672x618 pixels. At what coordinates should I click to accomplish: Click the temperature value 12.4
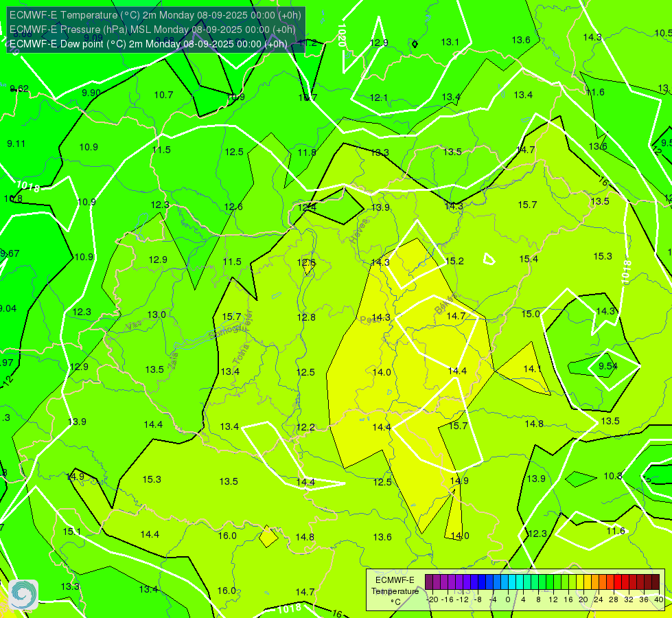(x=307, y=207)
